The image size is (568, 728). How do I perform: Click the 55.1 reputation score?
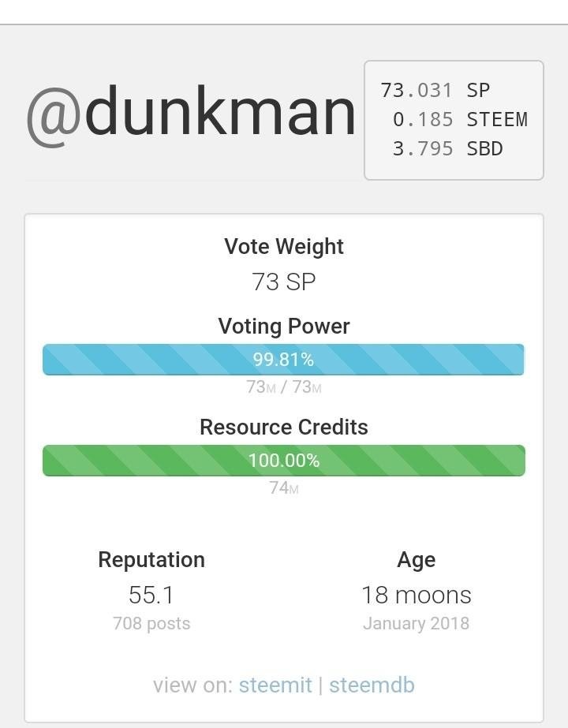pyautogui.click(x=151, y=595)
